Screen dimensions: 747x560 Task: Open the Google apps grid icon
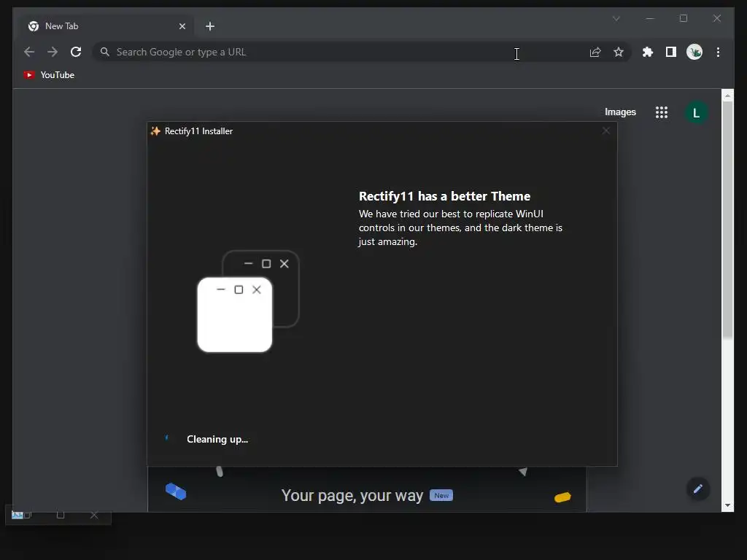click(661, 112)
